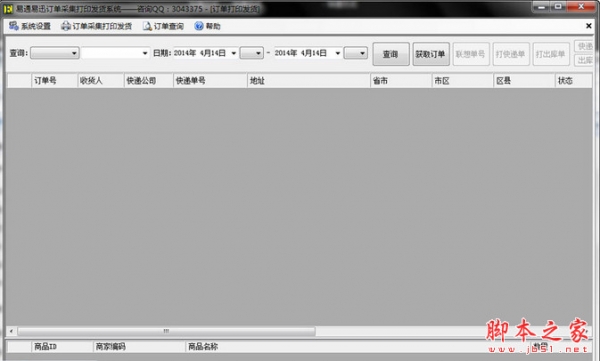The height and width of the screenshot is (361, 600).
Task: Expand the start time dropdown
Action: click(258, 53)
